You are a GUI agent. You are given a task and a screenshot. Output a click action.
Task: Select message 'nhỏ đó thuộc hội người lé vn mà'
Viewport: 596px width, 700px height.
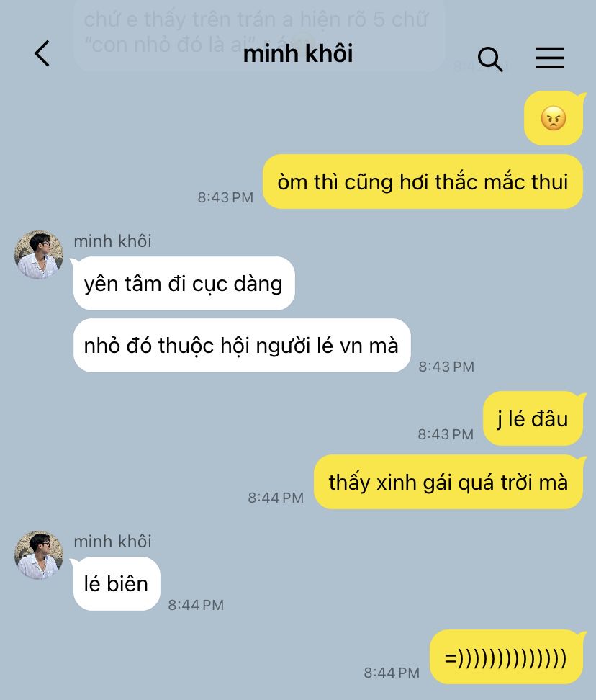[x=242, y=346]
